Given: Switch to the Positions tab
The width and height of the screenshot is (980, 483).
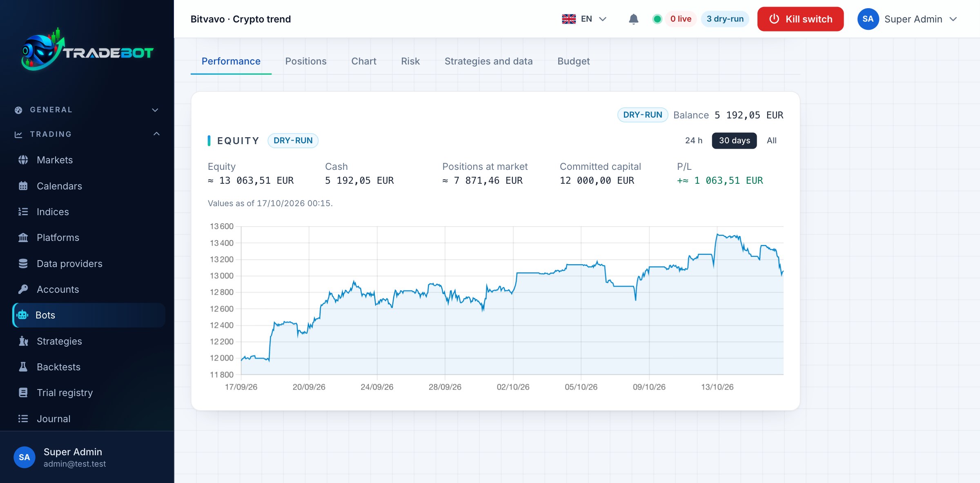Looking at the screenshot, I should [306, 61].
